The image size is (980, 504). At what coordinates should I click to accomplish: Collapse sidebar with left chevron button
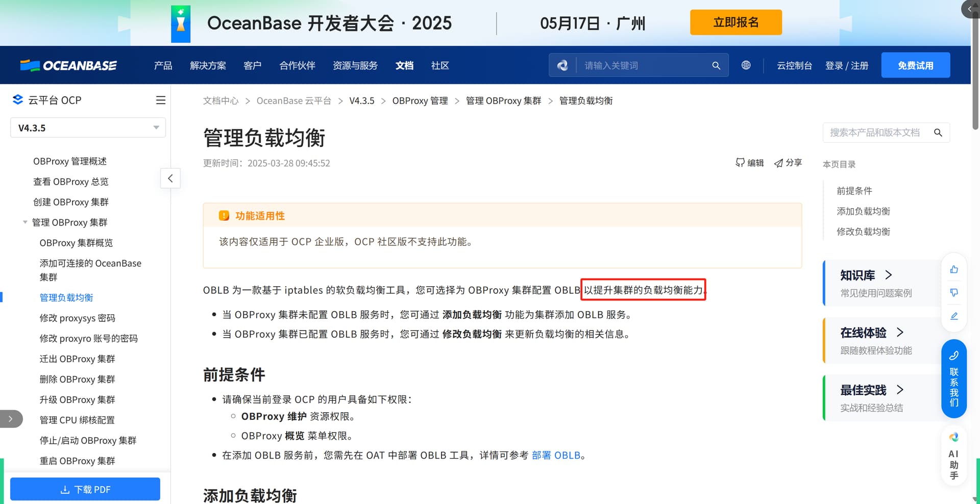pyautogui.click(x=170, y=178)
